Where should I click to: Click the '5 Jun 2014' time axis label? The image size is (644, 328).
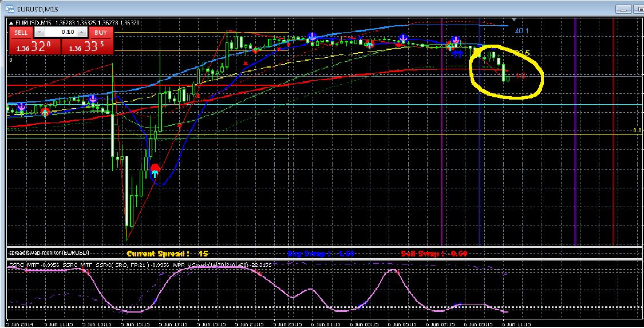coord(19,325)
